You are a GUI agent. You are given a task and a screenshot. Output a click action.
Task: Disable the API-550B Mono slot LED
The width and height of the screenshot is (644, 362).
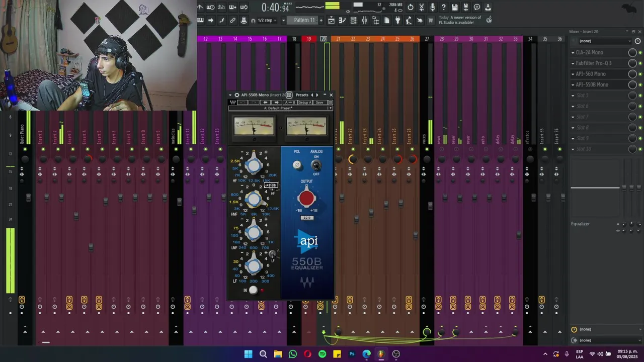point(640,84)
